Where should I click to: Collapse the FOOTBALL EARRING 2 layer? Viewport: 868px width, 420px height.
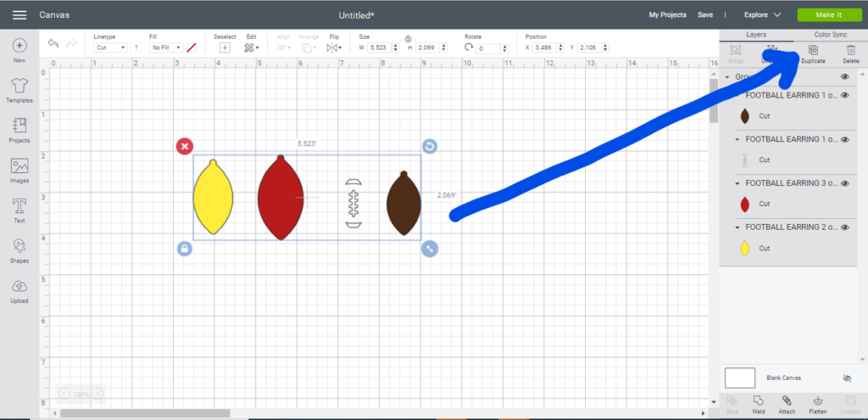(739, 227)
